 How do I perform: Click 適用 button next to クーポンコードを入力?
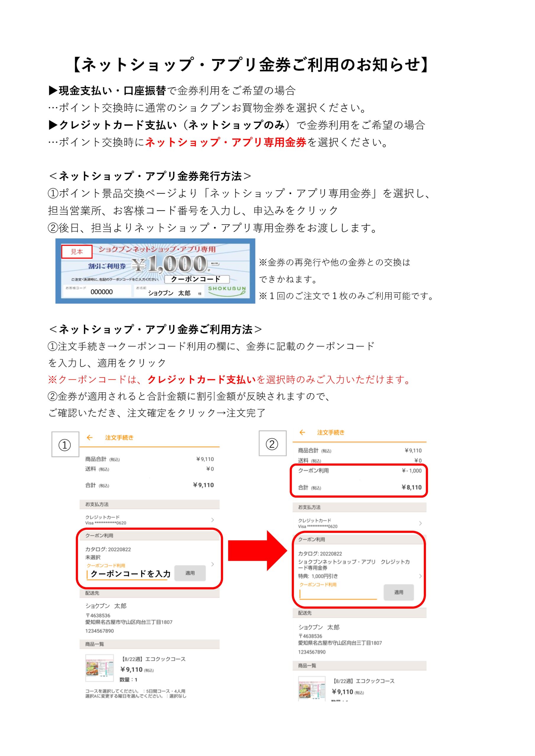tap(190, 573)
